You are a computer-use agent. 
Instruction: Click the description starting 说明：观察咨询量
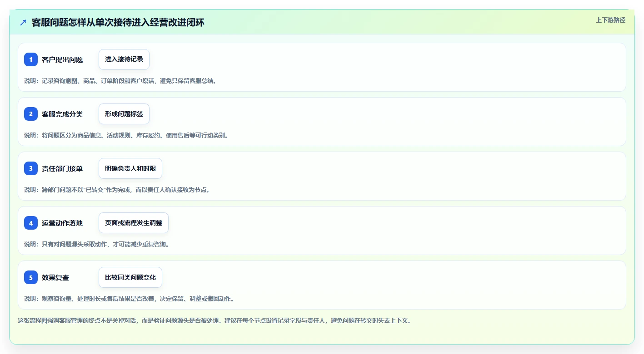coord(129,299)
